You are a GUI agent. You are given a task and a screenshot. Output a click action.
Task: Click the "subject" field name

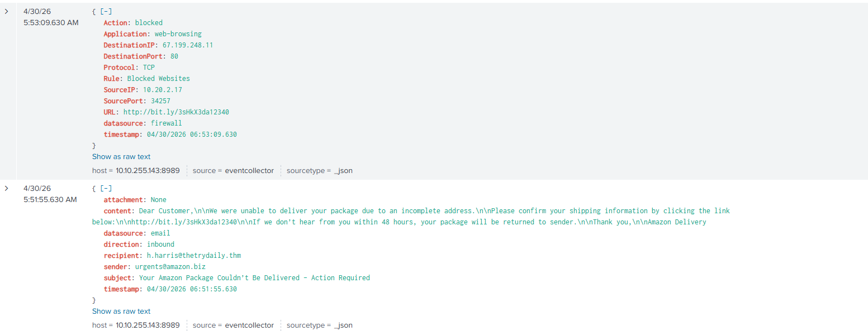click(117, 278)
